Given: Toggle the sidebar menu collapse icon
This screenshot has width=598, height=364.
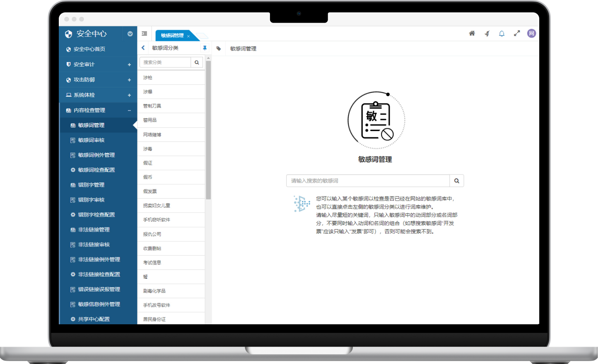Looking at the screenshot, I should 145,34.
